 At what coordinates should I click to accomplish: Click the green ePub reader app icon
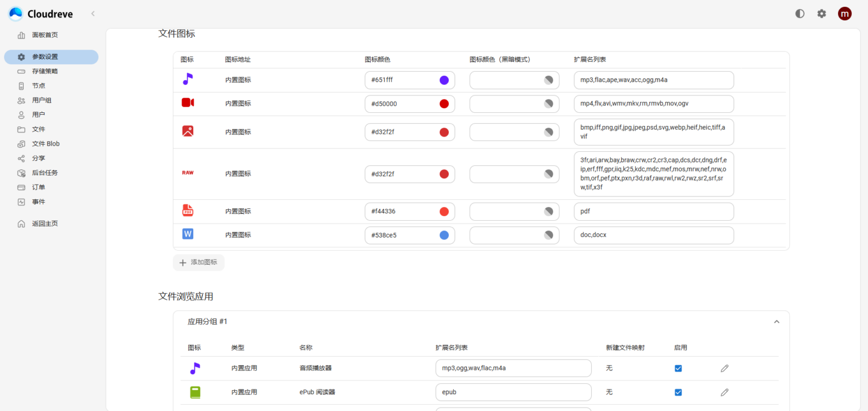click(x=195, y=392)
